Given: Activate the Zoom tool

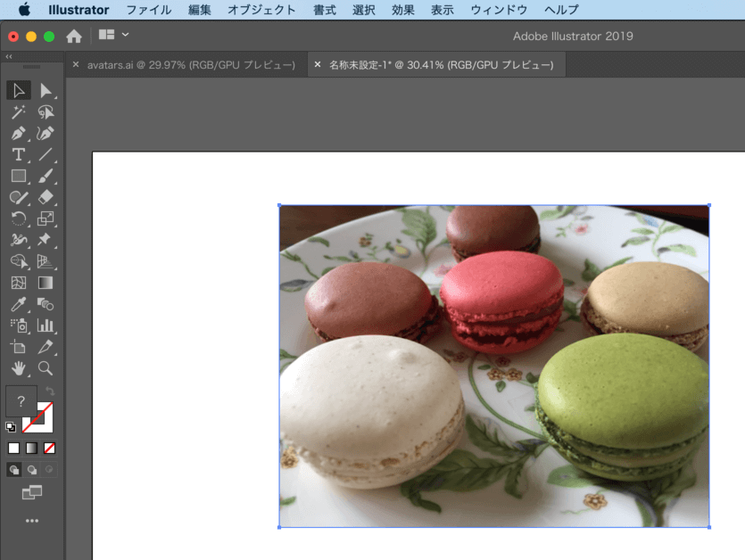Looking at the screenshot, I should [x=46, y=368].
